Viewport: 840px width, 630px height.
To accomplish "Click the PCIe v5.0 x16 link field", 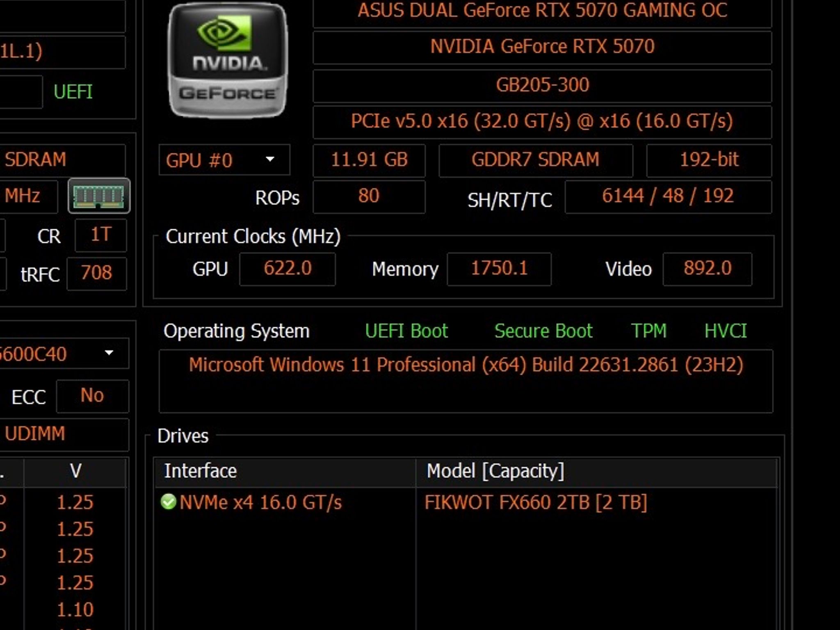I will pos(542,122).
